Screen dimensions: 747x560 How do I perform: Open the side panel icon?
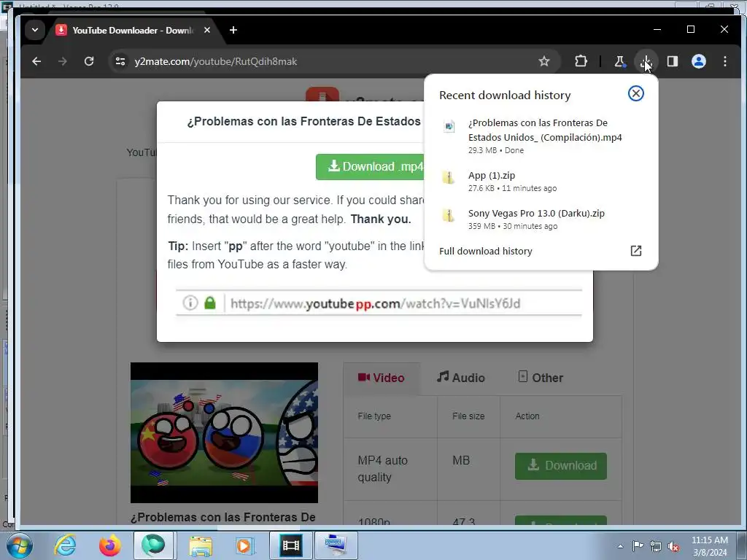click(x=672, y=61)
